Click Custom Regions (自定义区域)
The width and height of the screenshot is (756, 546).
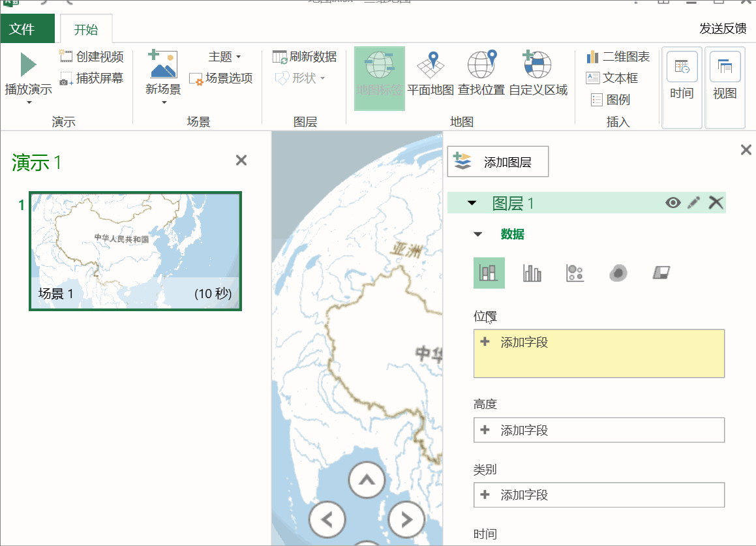pyautogui.click(x=538, y=73)
